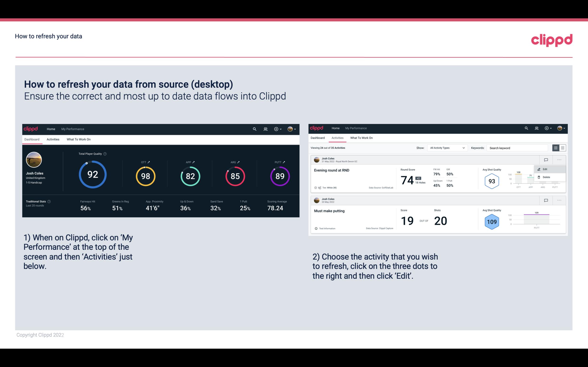Click the search icon in navigation bar
Screen dimensions: 588x367
pos(254,129)
